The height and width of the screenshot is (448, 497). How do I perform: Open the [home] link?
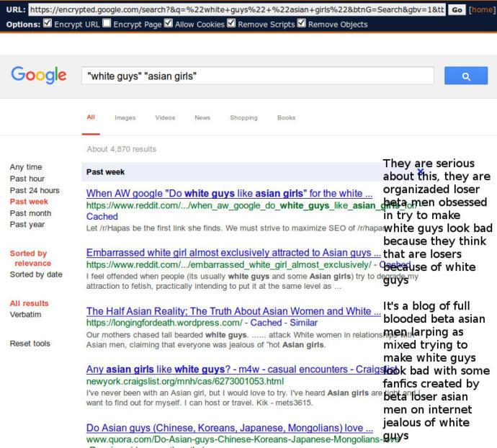click(x=482, y=10)
